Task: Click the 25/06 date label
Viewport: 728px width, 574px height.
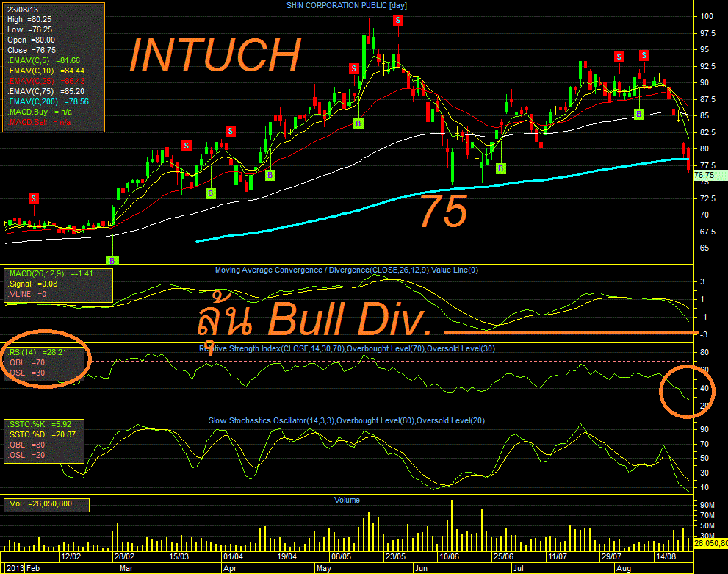Action: (x=503, y=556)
